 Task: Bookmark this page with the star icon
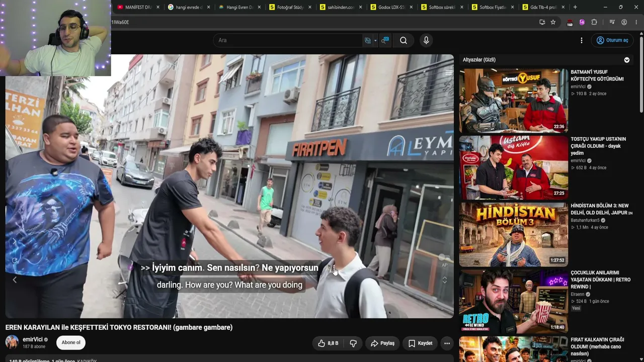tap(553, 22)
